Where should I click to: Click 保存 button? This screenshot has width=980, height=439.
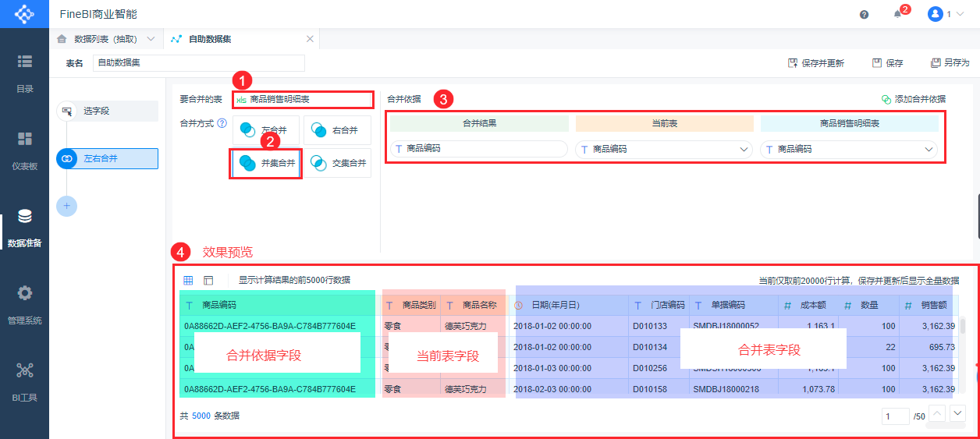887,63
